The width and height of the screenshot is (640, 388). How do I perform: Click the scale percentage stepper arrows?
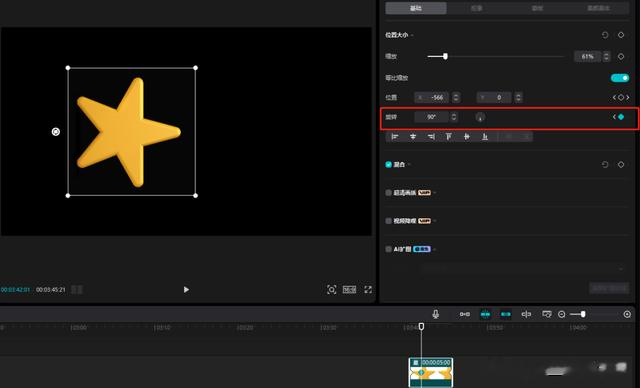pos(607,56)
